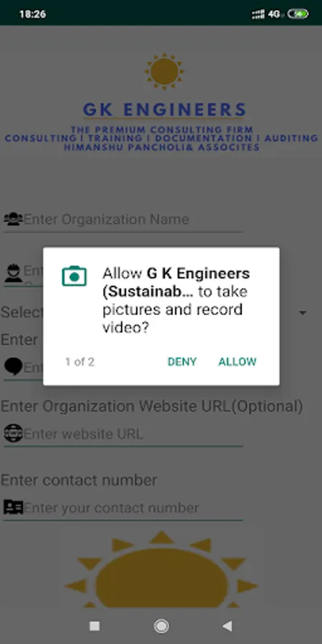Tap the Android home circle button

point(161,626)
